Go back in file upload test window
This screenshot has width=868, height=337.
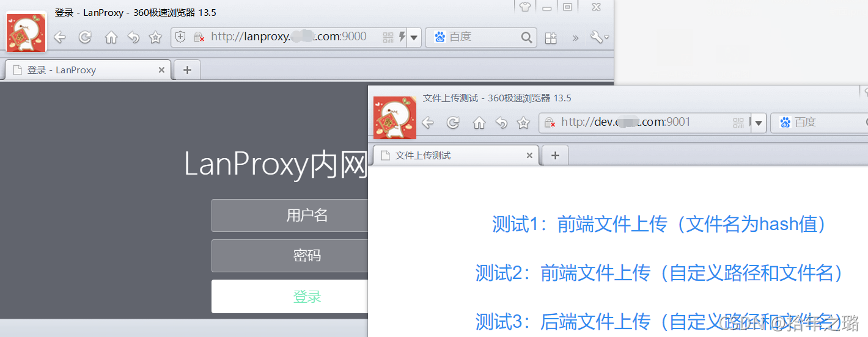click(x=428, y=123)
